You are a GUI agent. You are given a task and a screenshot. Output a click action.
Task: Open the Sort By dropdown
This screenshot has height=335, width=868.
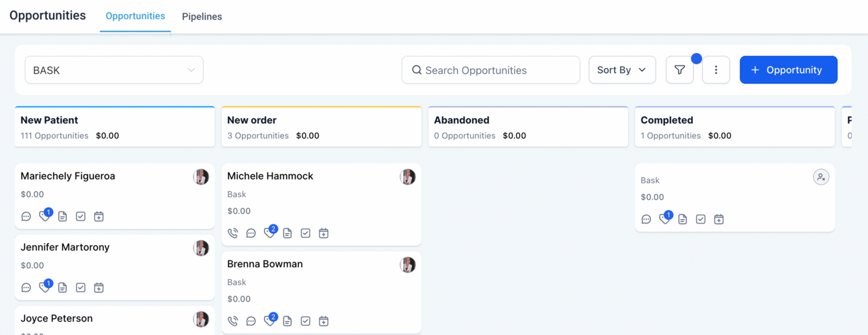622,70
